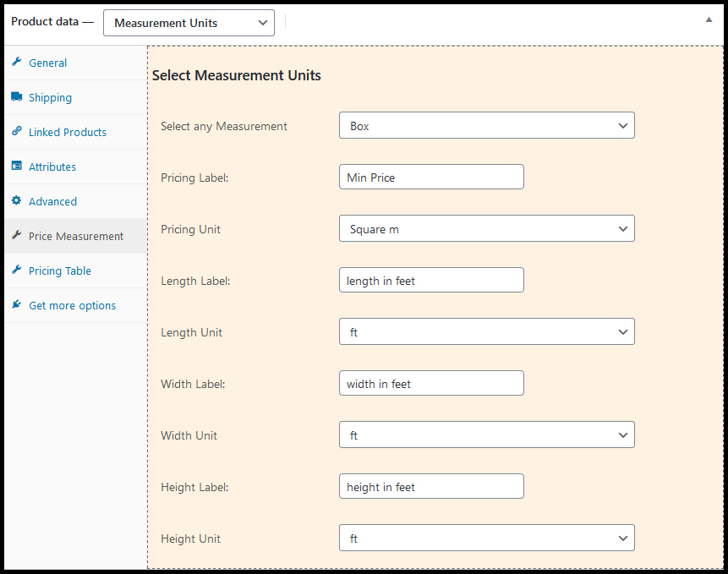Viewport: 728px width, 574px height.
Task: Switch to the Pricing Table tab
Action: click(60, 271)
